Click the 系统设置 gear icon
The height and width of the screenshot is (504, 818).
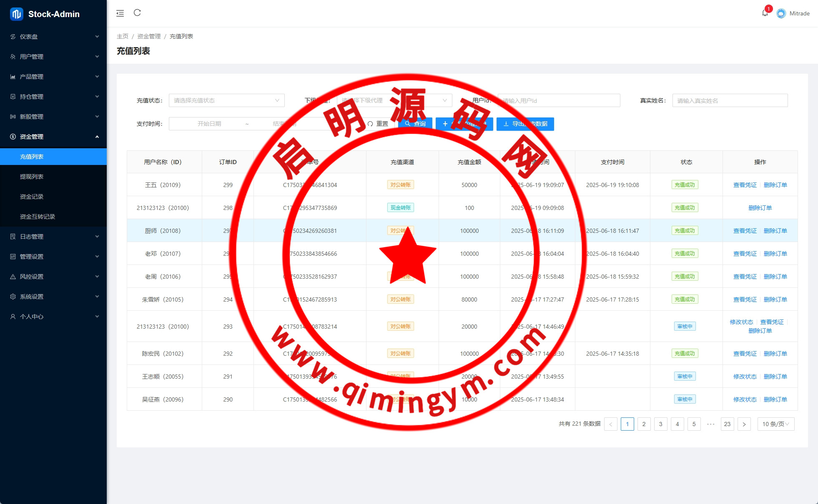(13, 297)
